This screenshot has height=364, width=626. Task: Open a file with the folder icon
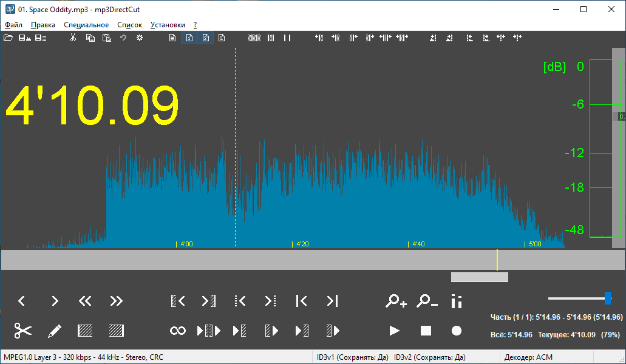coord(8,38)
